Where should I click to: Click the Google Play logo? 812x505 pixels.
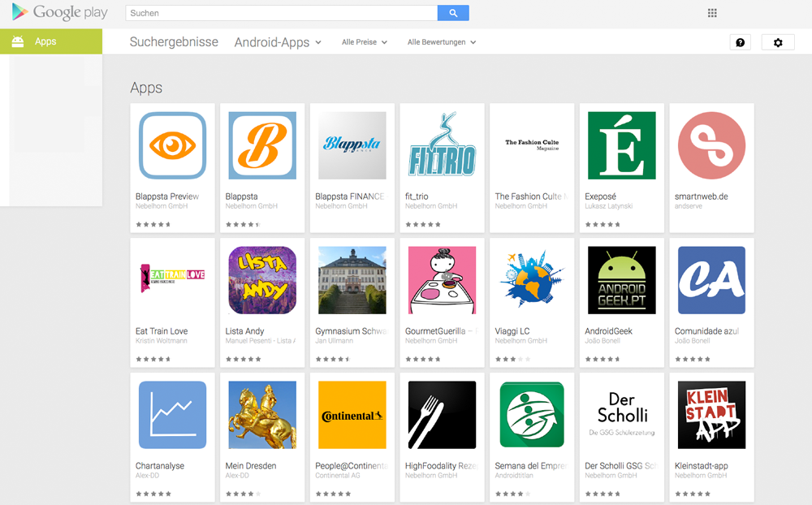coord(59,12)
